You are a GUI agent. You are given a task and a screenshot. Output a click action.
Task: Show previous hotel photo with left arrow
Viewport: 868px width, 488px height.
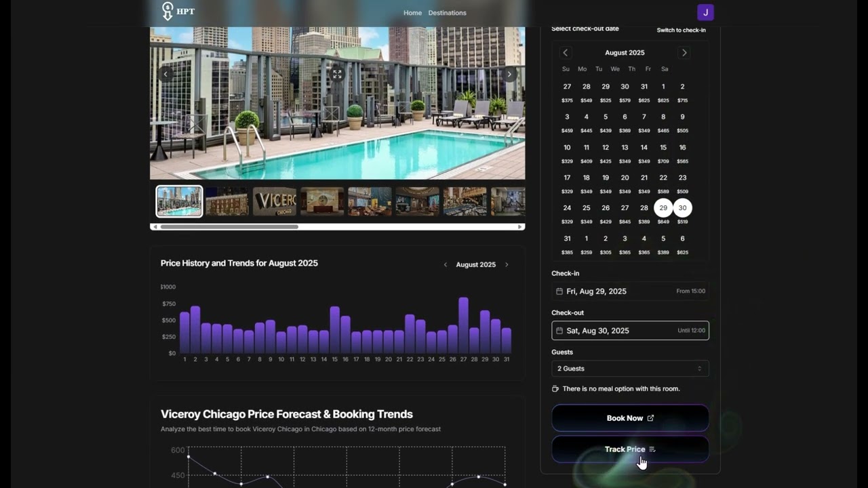click(x=165, y=75)
